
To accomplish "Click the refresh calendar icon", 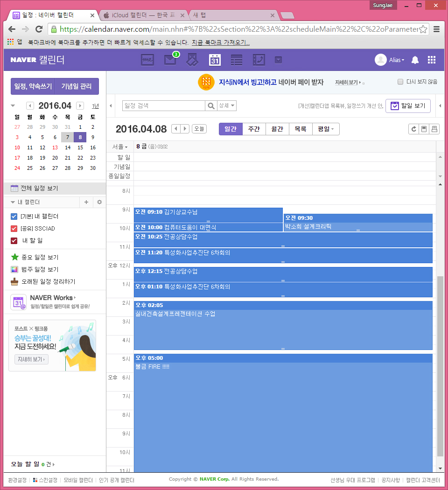I will click(x=413, y=129).
